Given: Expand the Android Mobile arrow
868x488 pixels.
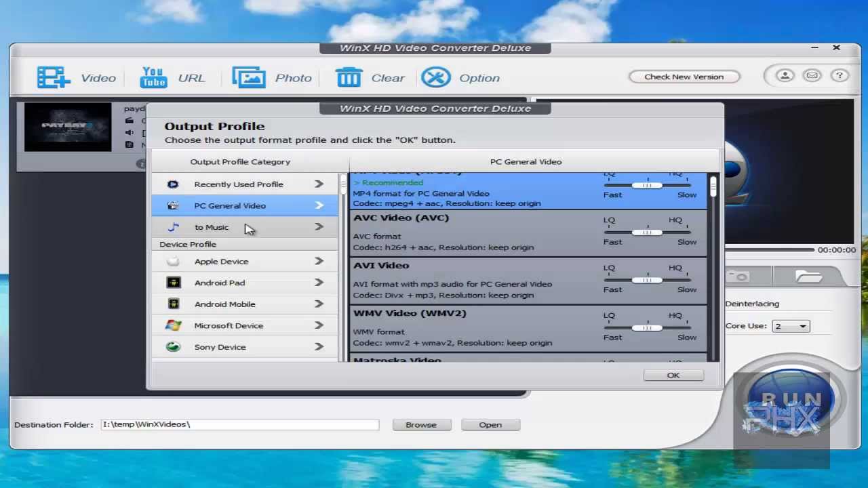Looking at the screenshot, I should (x=319, y=304).
